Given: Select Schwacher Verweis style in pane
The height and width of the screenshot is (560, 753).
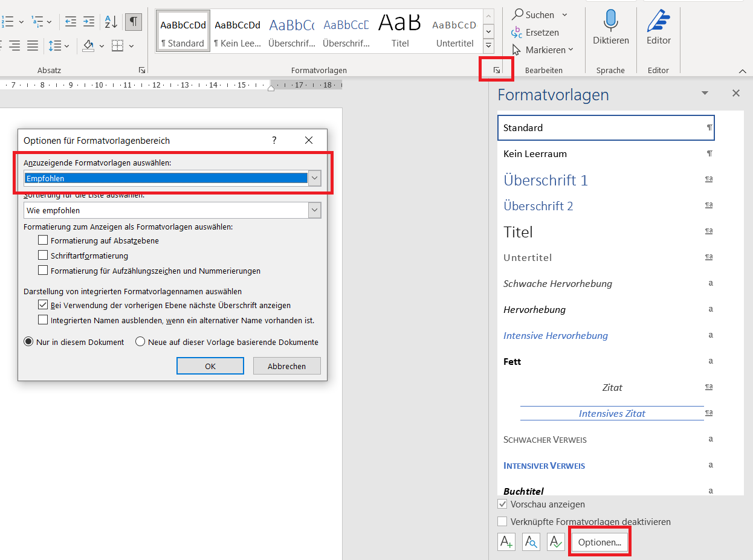Looking at the screenshot, I should coord(606,439).
